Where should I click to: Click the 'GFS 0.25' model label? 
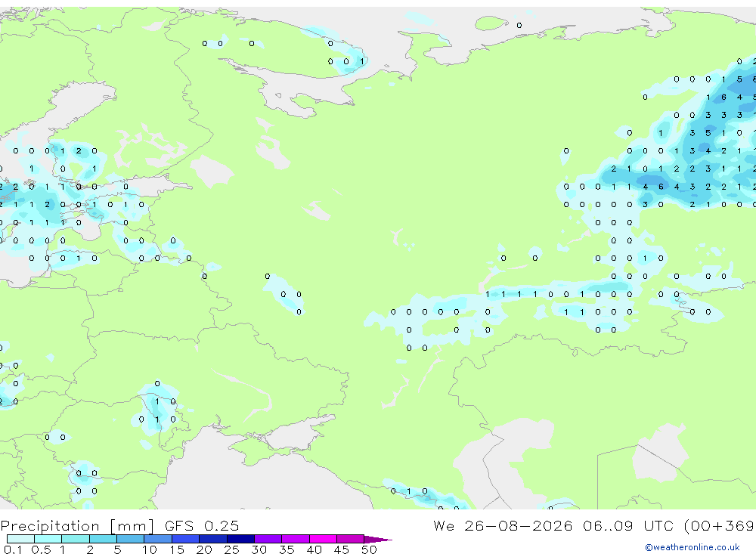(x=202, y=525)
